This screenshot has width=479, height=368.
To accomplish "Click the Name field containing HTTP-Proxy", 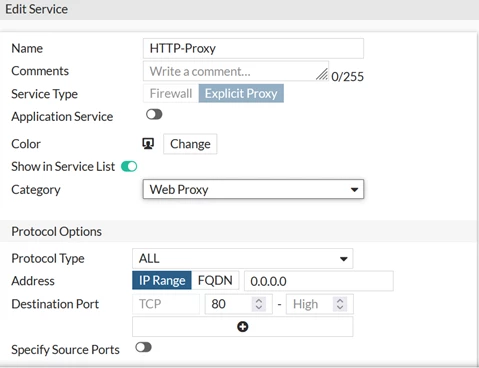I will click(x=253, y=48).
